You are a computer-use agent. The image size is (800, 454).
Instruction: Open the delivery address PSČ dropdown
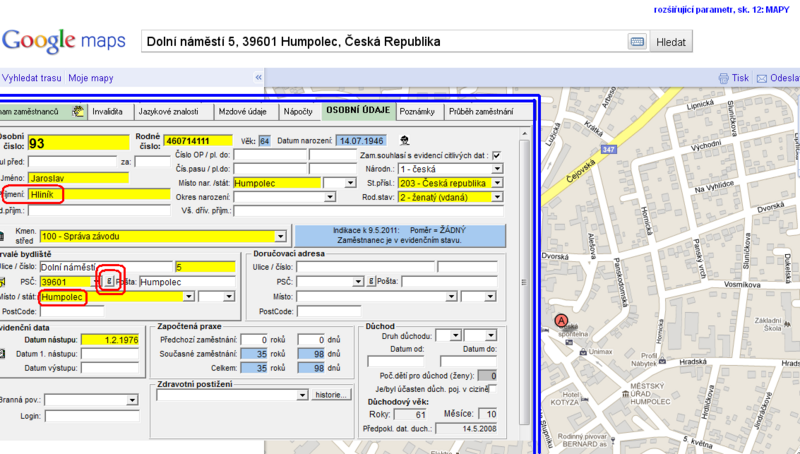point(358,282)
